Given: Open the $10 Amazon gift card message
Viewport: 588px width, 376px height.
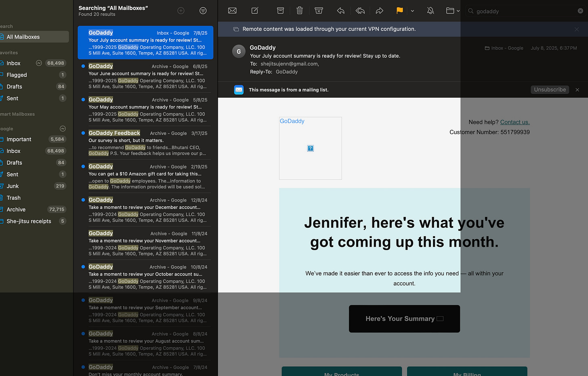Looking at the screenshot, I should coord(145,176).
